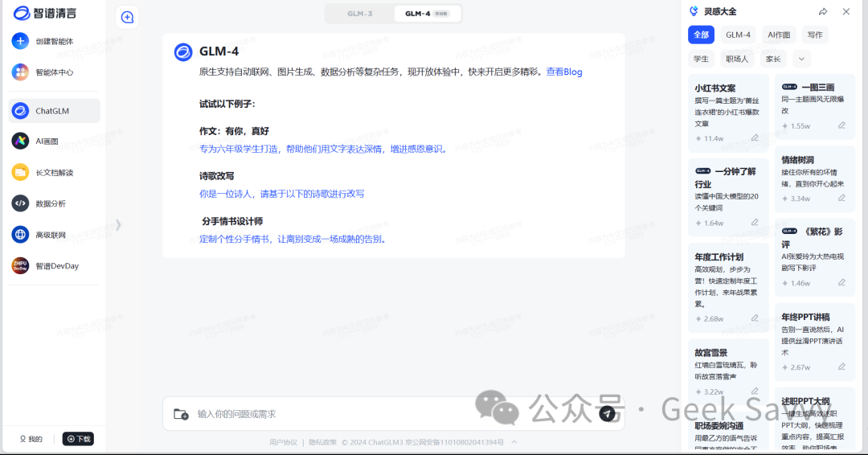868x455 pixels.
Task: Open the 长文档解读 tool
Action: click(x=55, y=173)
